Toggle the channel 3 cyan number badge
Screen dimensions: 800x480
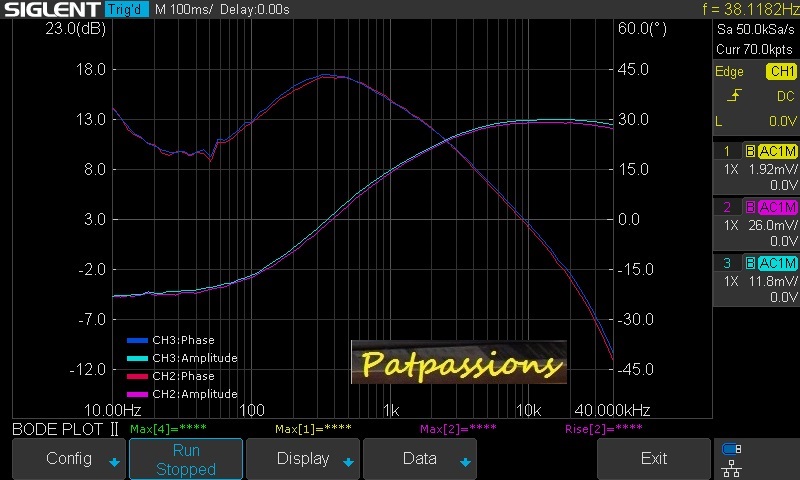tap(728, 263)
